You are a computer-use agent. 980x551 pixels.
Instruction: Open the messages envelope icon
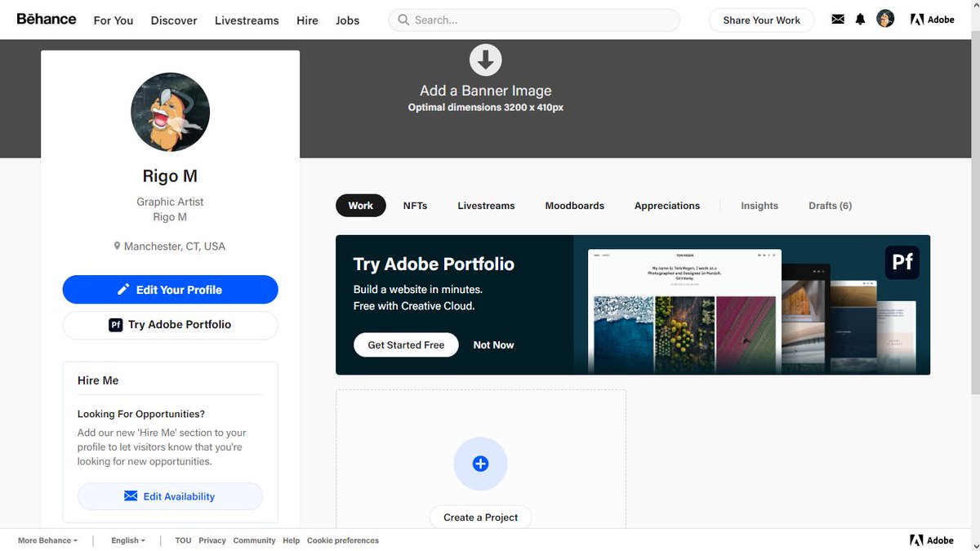tap(838, 20)
